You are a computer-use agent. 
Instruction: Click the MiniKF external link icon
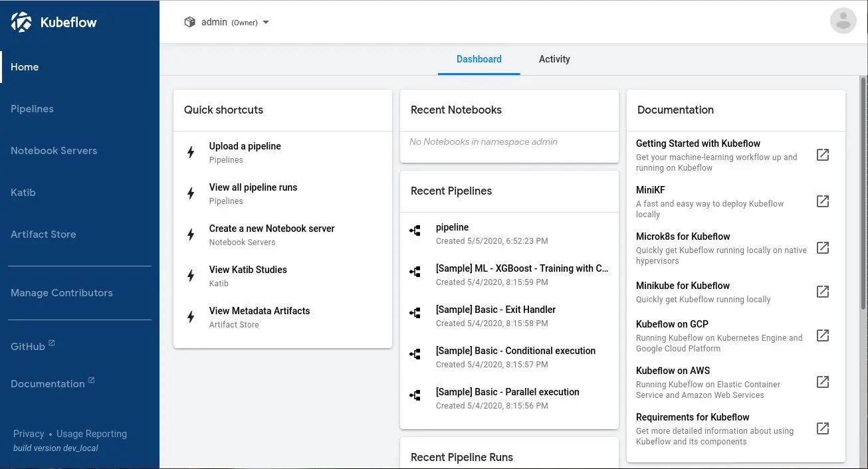[822, 201]
